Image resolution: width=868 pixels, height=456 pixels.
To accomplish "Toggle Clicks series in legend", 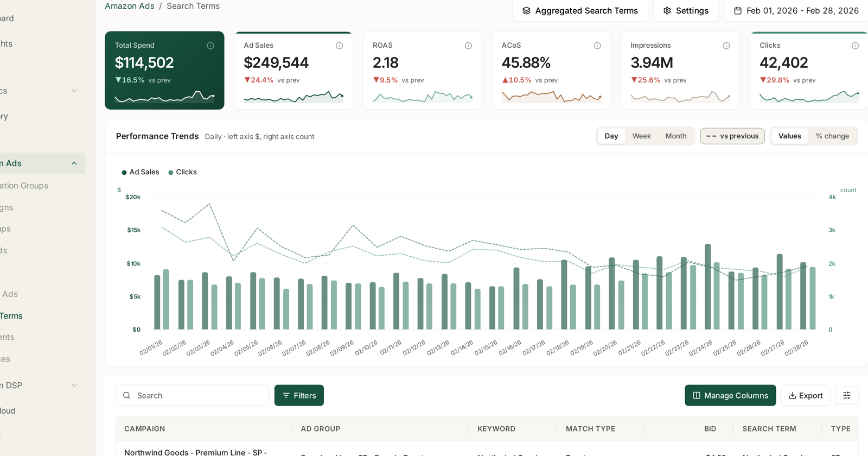I will click(182, 172).
